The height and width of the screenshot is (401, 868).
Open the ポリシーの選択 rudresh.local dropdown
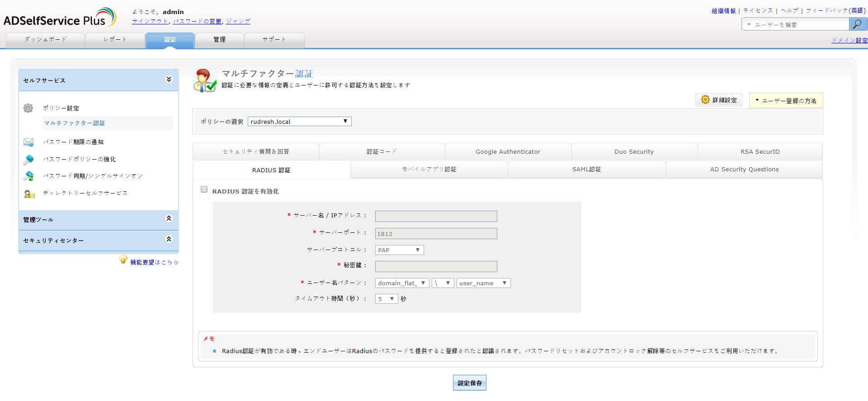(299, 122)
